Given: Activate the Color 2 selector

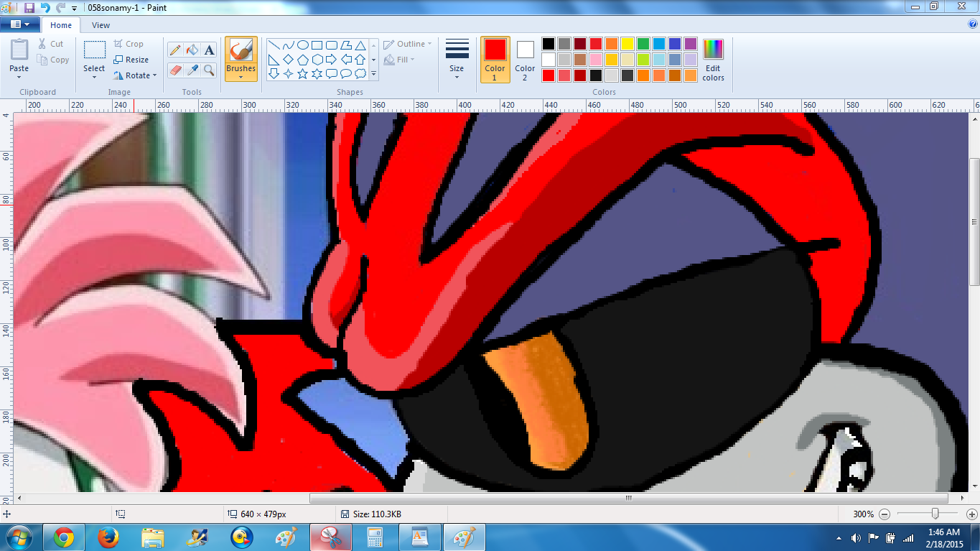Looking at the screenshot, I should [525, 60].
